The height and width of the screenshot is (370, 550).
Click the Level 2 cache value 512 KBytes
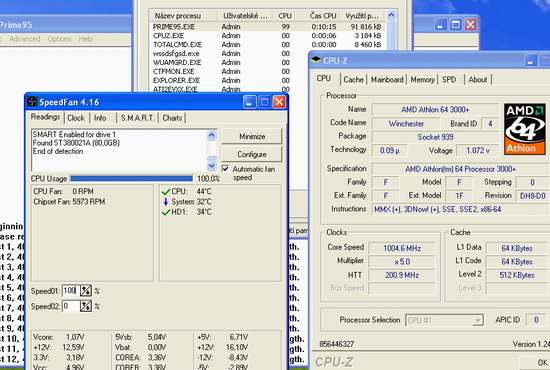click(517, 275)
